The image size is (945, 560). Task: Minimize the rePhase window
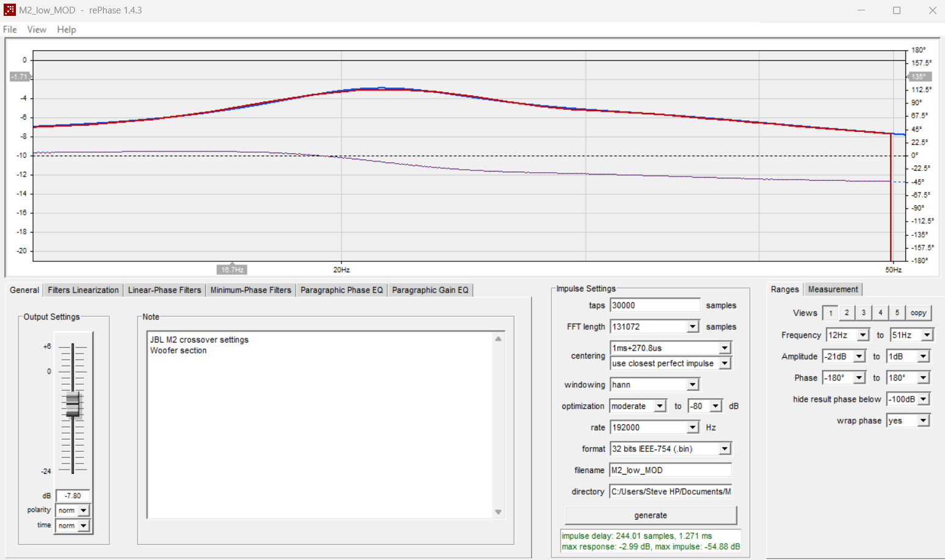[861, 10]
